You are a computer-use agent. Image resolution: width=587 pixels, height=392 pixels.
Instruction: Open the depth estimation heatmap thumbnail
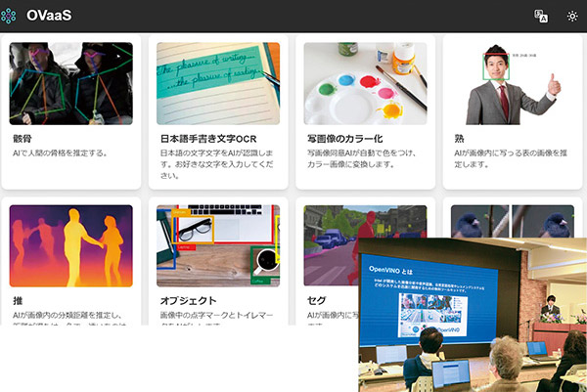(x=71, y=245)
